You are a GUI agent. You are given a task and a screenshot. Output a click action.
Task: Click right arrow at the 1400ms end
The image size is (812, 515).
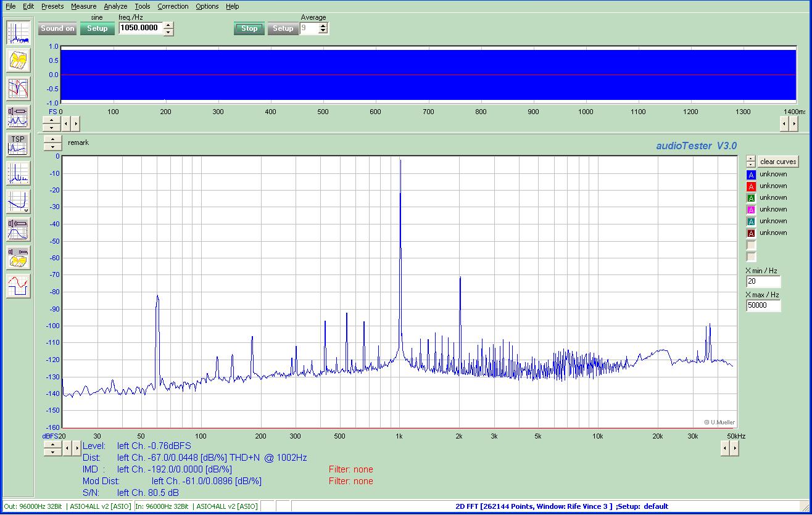click(793, 123)
